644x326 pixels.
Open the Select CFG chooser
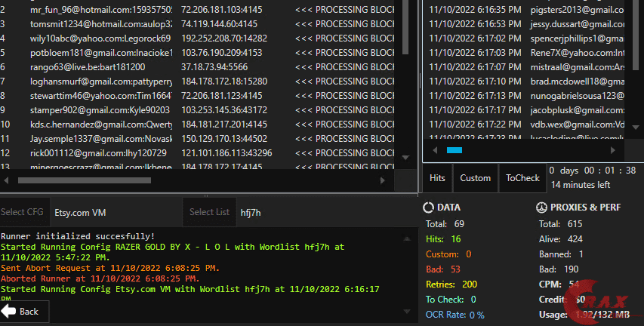pos(23,212)
